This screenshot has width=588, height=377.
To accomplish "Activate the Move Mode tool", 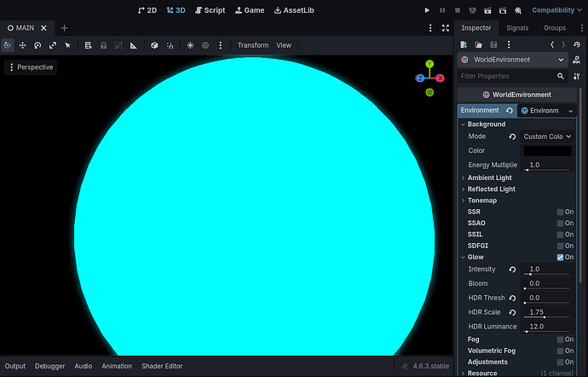I will tap(22, 45).
